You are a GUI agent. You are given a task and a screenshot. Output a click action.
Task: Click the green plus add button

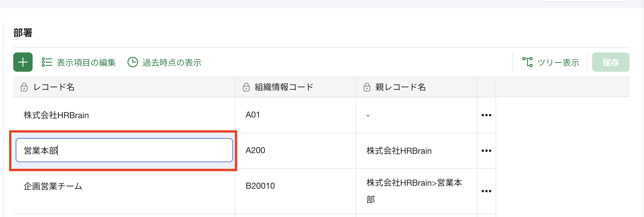pyautogui.click(x=23, y=62)
